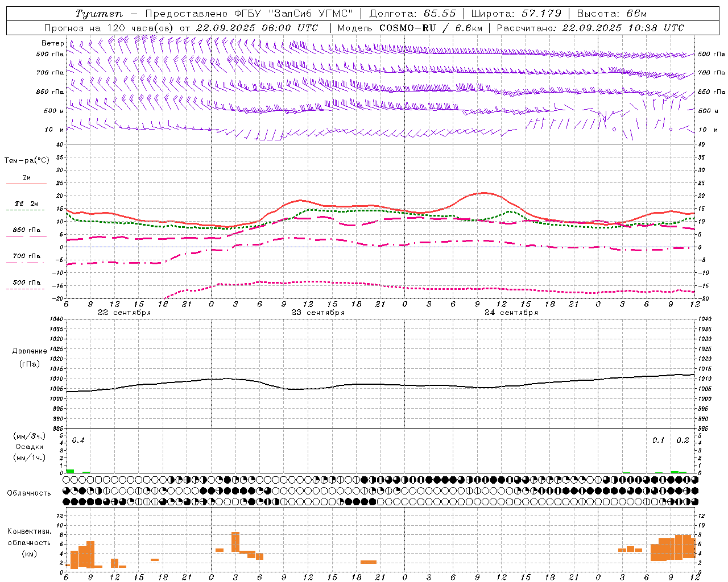Click the green precipitation bar below "0.4"
This screenshot has width=728, height=582.
(x=70, y=471)
